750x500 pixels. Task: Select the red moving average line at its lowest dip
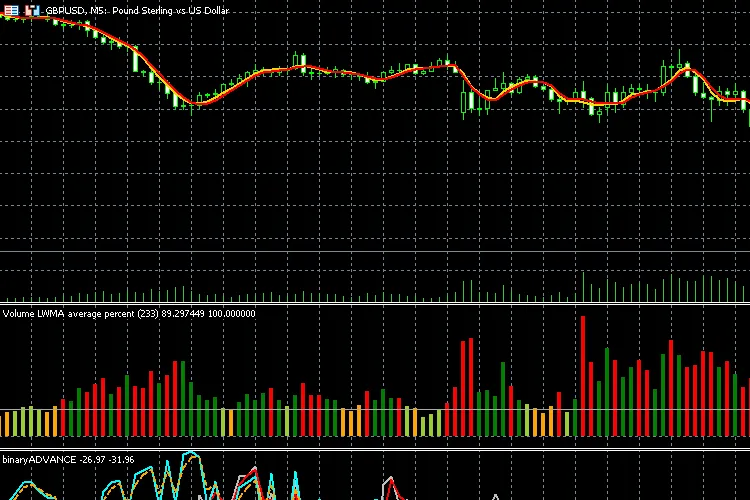click(200, 103)
